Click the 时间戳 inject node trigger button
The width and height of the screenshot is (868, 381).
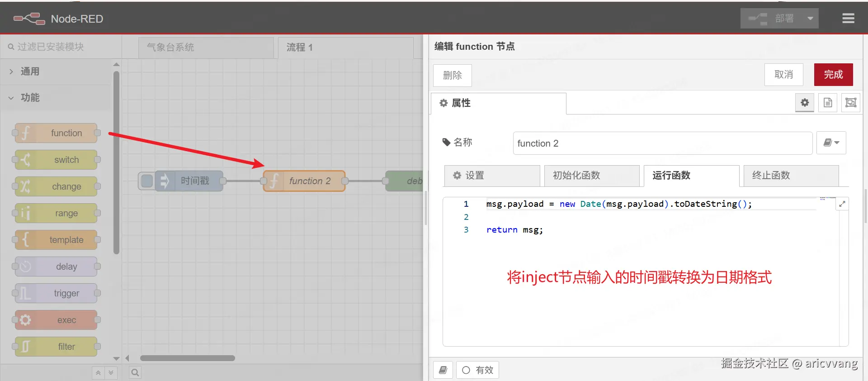(146, 181)
